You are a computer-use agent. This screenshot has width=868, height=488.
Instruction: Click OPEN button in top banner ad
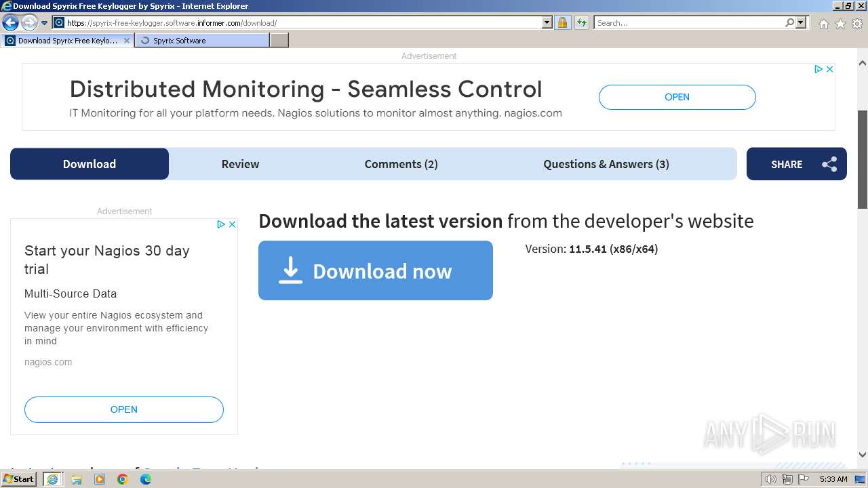pos(677,97)
